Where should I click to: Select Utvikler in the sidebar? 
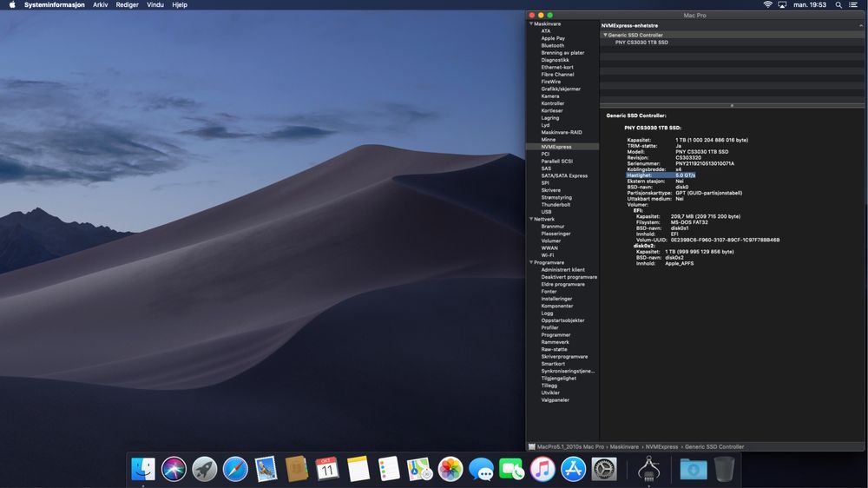point(550,392)
